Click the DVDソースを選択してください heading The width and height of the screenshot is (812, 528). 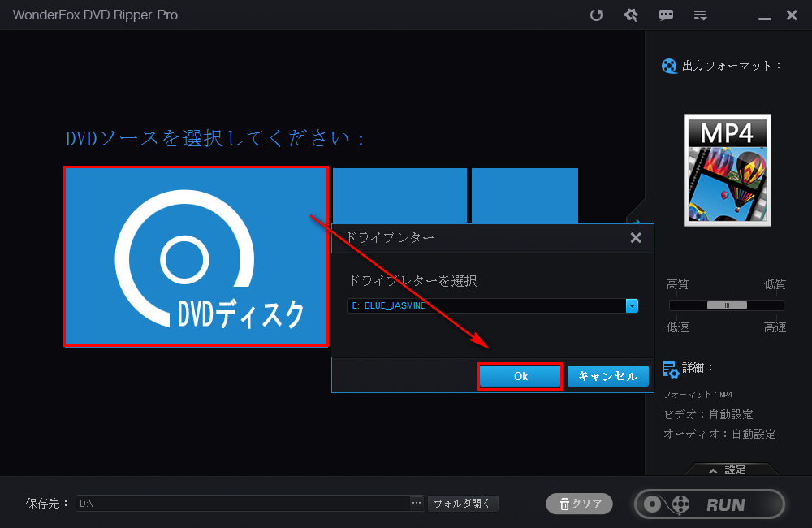pos(215,138)
